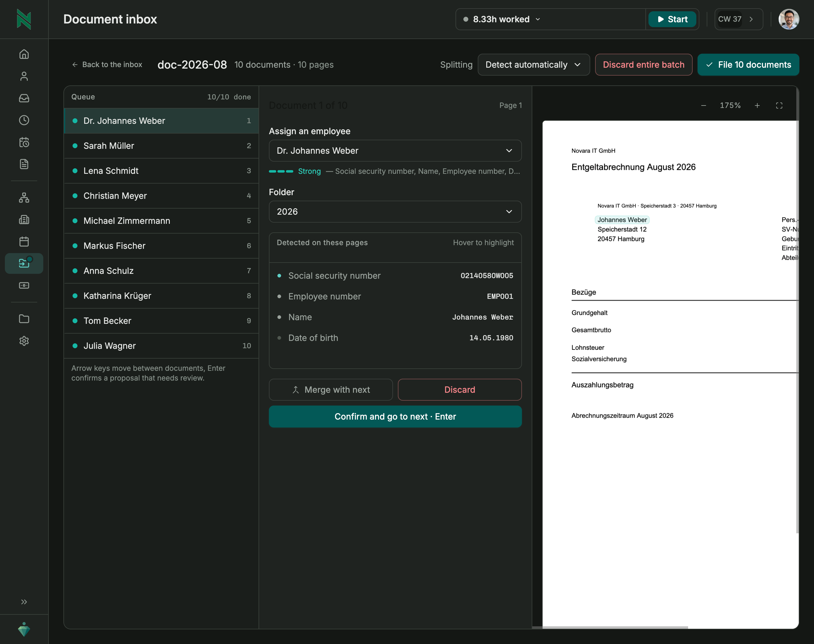Image resolution: width=814 pixels, height=644 pixels.
Task: Click the Social security number detection row
Action: click(395, 276)
